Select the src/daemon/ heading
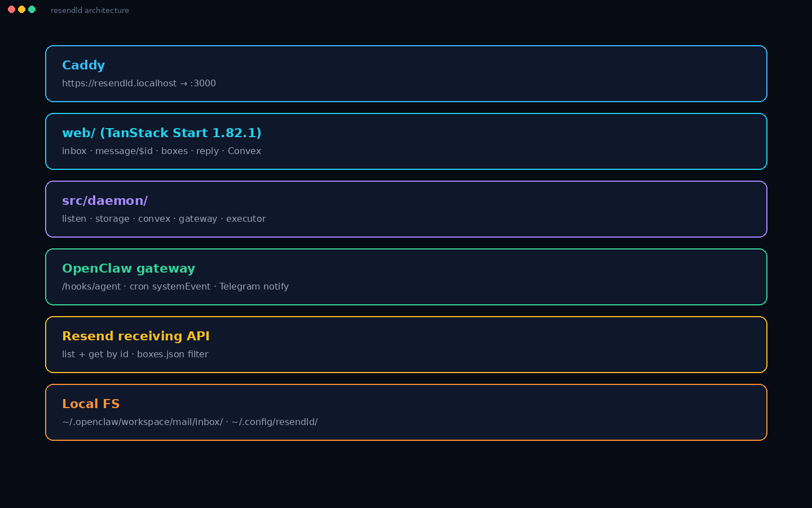The width and height of the screenshot is (812, 508). click(105, 201)
